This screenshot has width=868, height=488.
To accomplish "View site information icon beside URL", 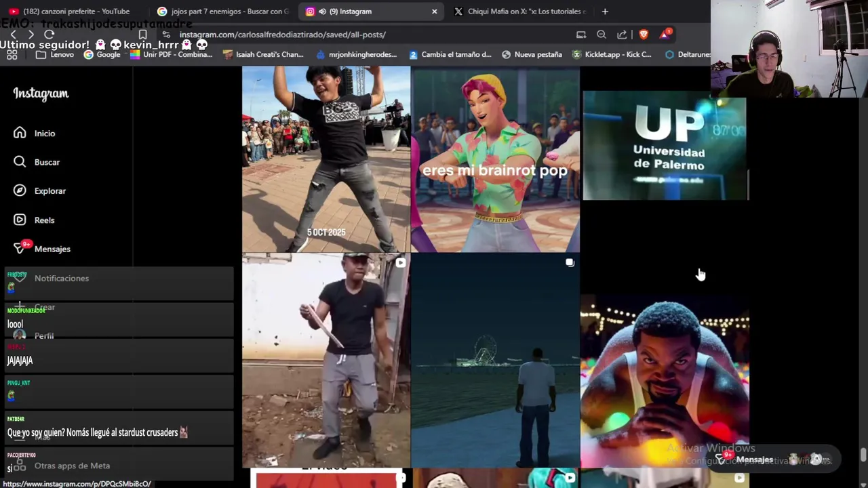I will tap(166, 35).
